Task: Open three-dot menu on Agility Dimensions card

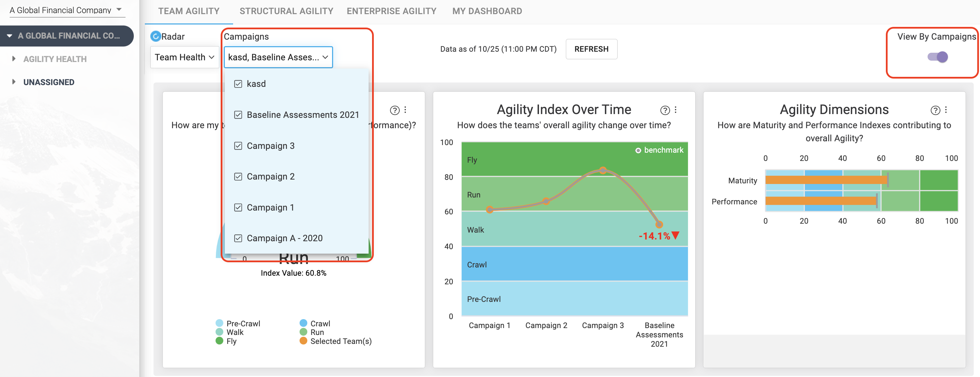Action: tap(946, 110)
